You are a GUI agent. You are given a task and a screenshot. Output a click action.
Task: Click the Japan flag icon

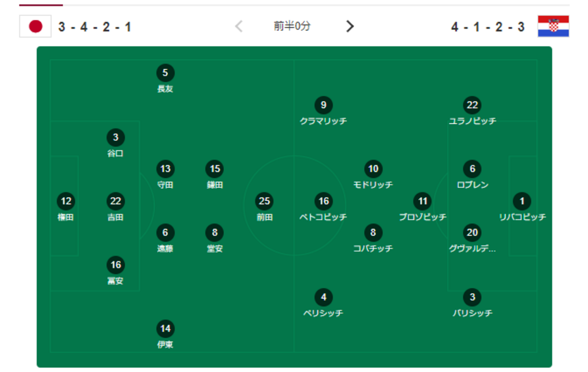tap(35, 27)
